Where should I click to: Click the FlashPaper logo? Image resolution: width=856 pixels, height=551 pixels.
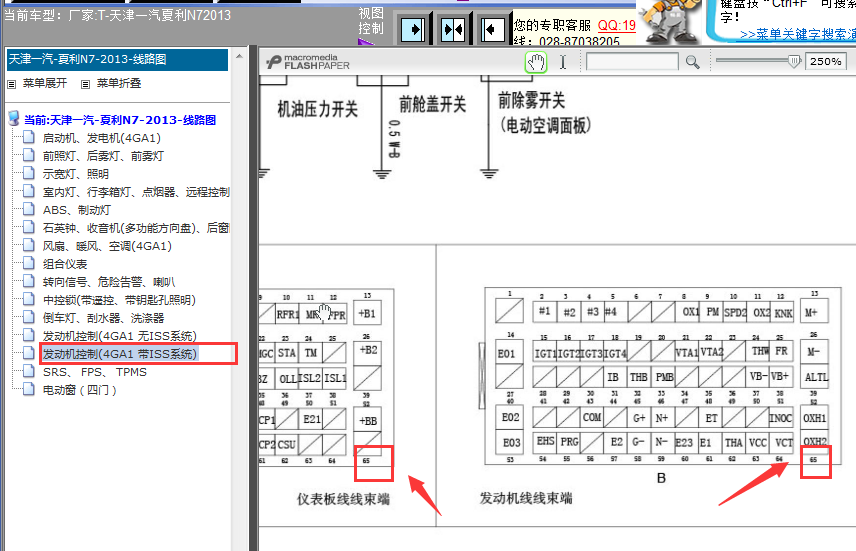pos(308,62)
